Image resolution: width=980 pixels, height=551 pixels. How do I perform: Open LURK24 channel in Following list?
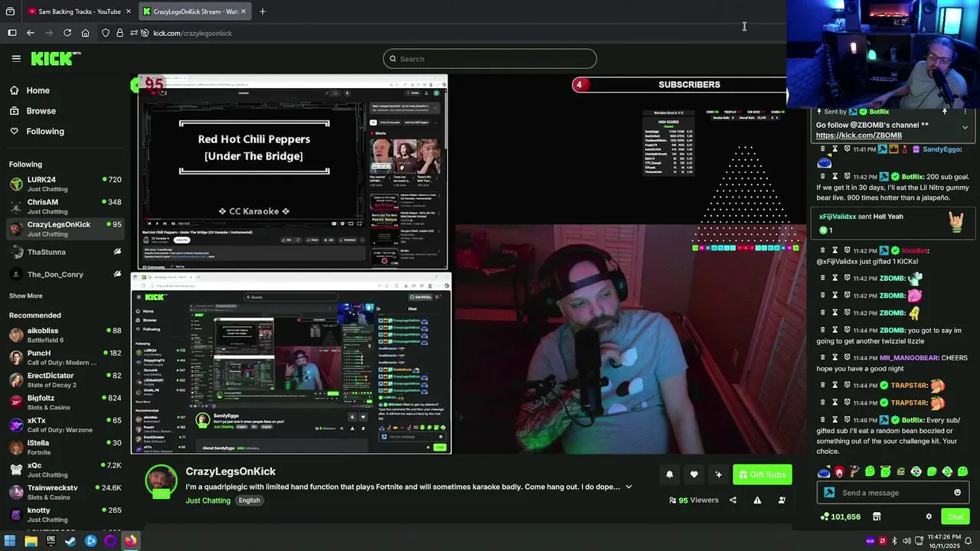click(x=65, y=184)
